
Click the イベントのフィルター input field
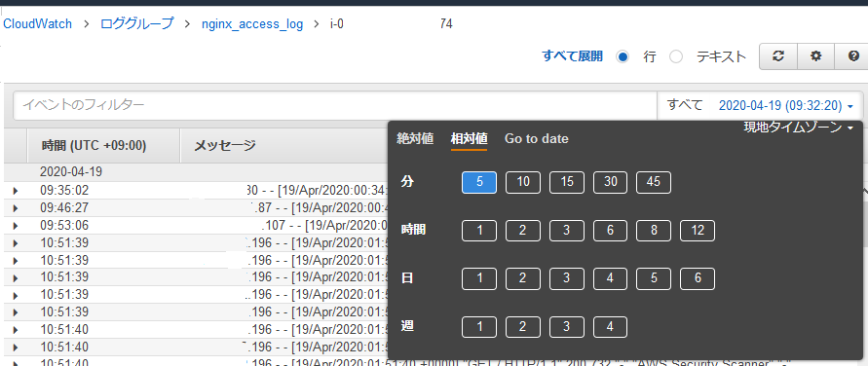[x=335, y=105]
